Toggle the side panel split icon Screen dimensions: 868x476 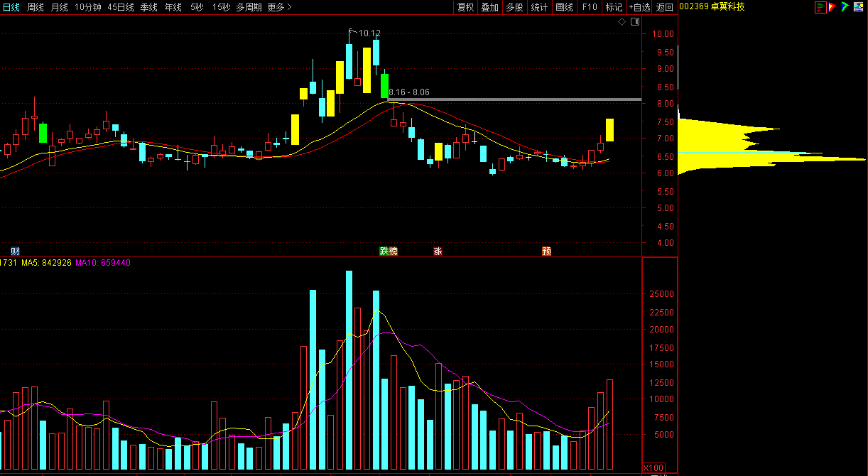pos(635,22)
